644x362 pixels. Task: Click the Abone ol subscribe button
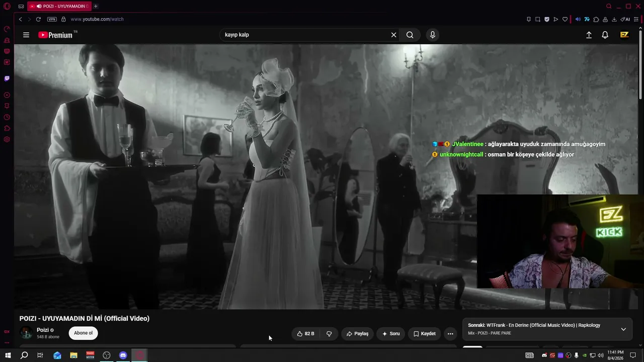83,333
